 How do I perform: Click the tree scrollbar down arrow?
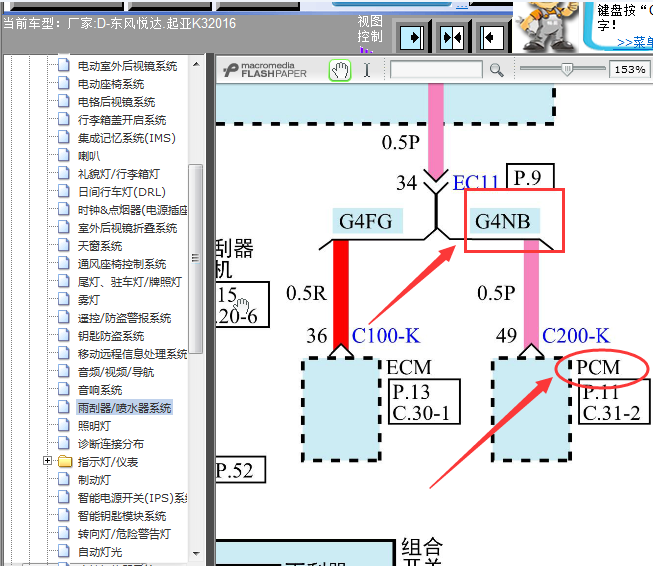point(196,554)
